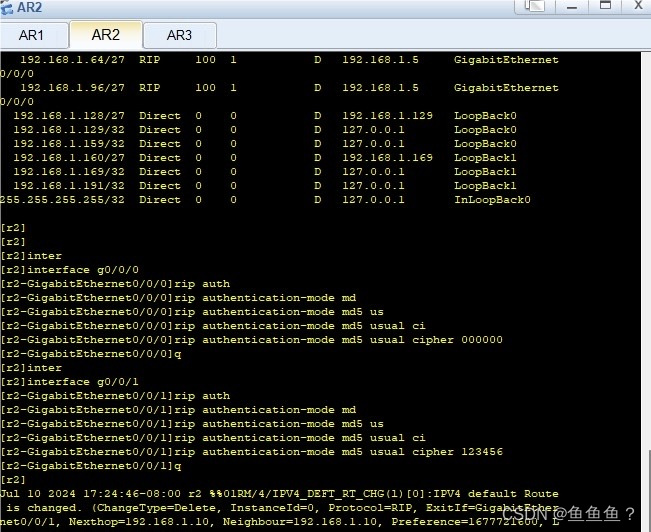651x532 pixels.
Task: Select the AR2 tab
Action: click(106, 35)
